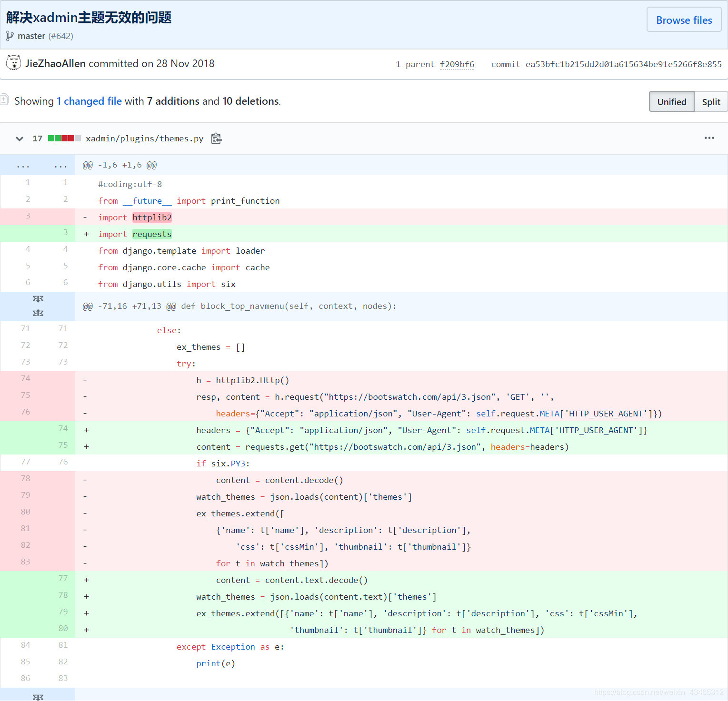Select the commit hash ea53bfc1b215… text
Screen dimensions: 728x701
623,64
